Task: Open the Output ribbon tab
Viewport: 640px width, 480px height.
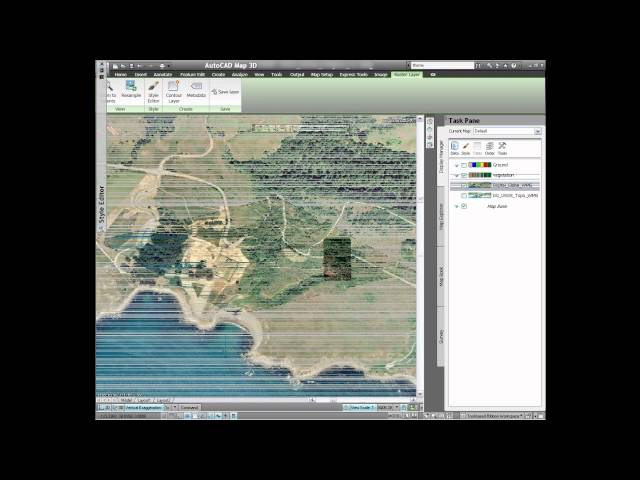Action: pyautogui.click(x=297, y=75)
